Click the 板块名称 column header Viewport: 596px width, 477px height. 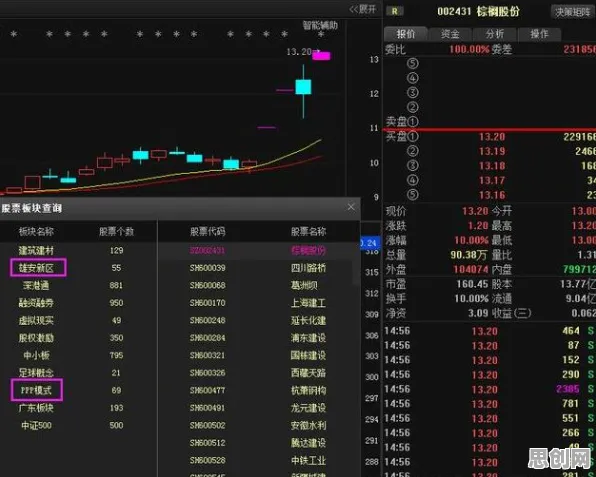[x=36, y=231]
